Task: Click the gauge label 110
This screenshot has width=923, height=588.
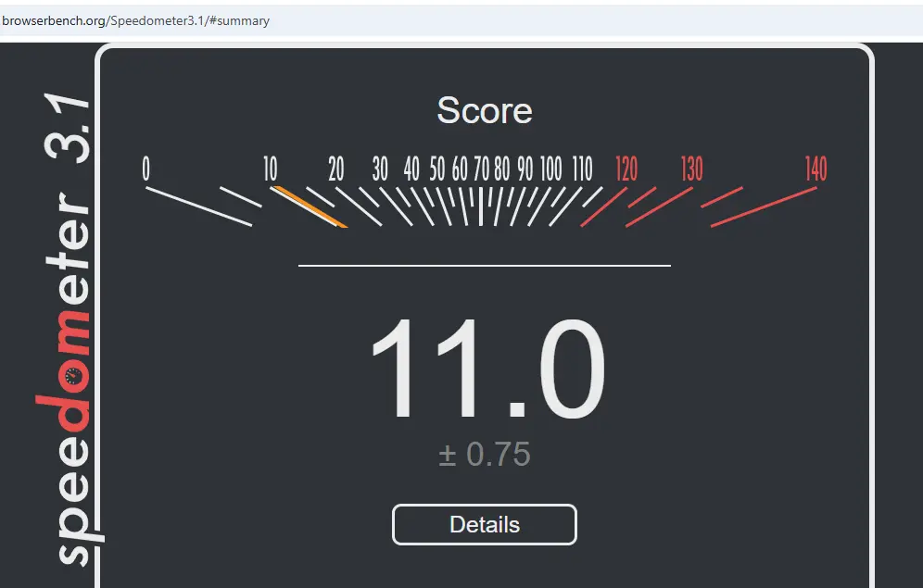Action: pos(583,169)
